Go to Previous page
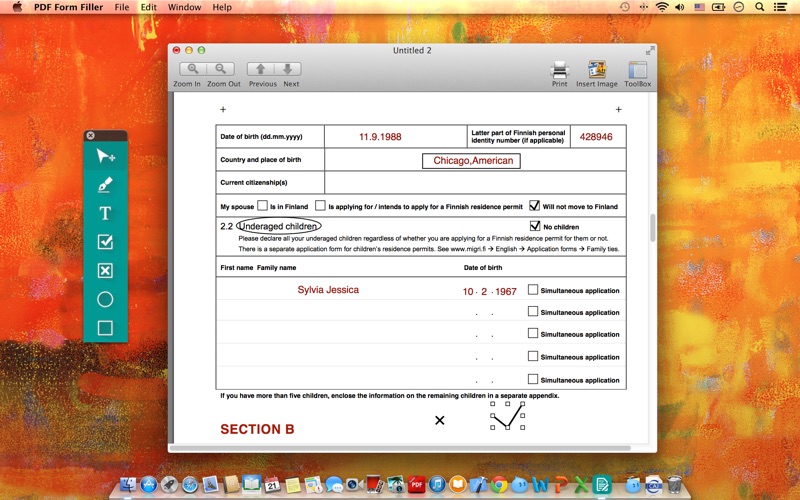The height and width of the screenshot is (500, 800). [261, 69]
